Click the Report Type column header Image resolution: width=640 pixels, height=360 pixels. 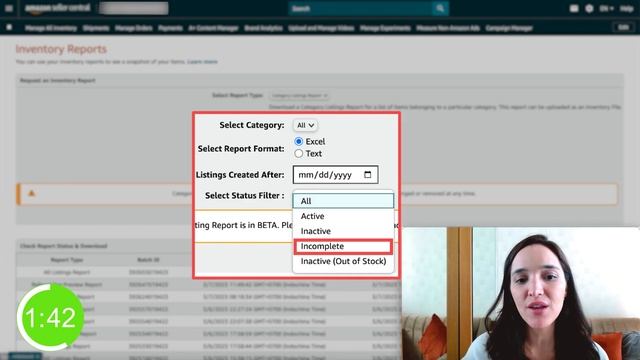pyautogui.click(x=67, y=260)
